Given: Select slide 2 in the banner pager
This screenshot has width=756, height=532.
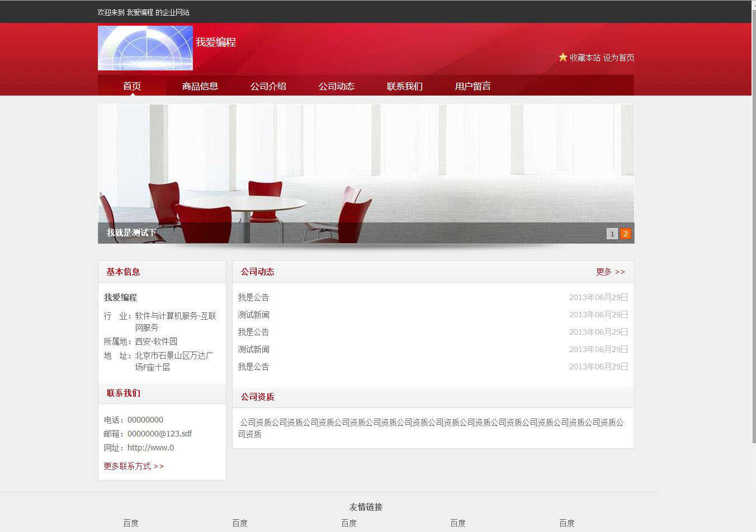Looking at the screenshot, I should (x=625, y=234).
